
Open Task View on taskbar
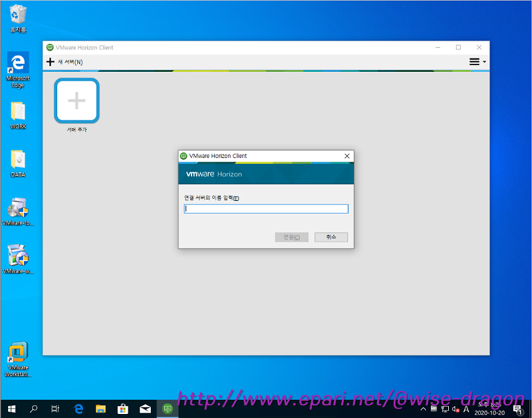pos(55,409)
